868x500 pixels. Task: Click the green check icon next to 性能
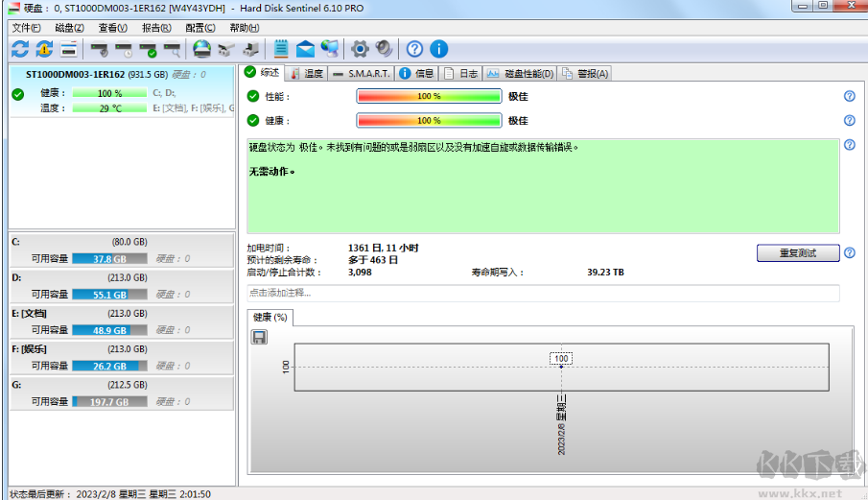coord(253,96)
